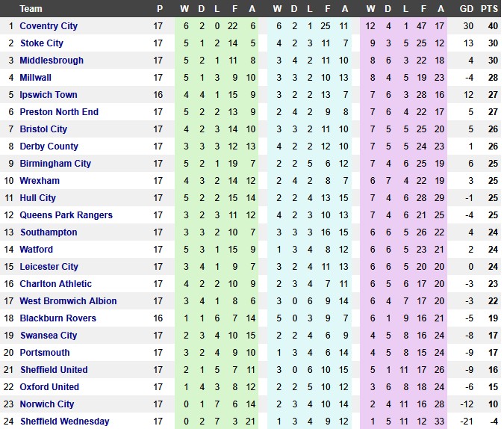Select Southampton in the table
Screen dimensions: 504x429
click(49, 232)
